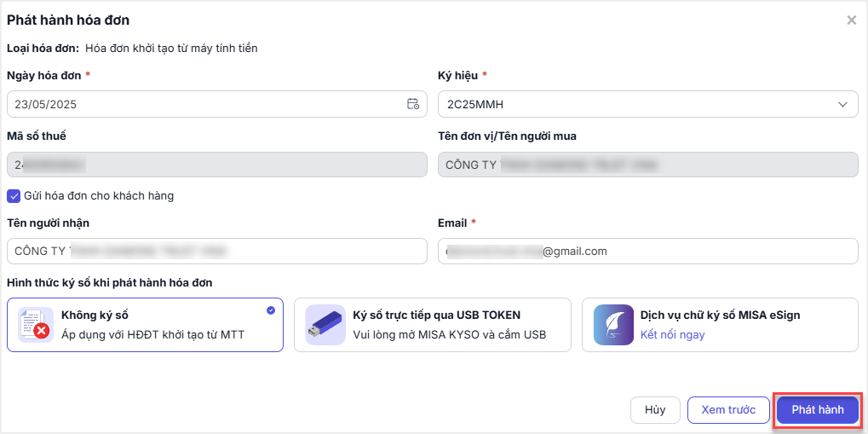Viewport: 868px width, 434px height.
Task: Click the document icon for Không ký số
Action: pyautogui.click(x=34, y=325)
